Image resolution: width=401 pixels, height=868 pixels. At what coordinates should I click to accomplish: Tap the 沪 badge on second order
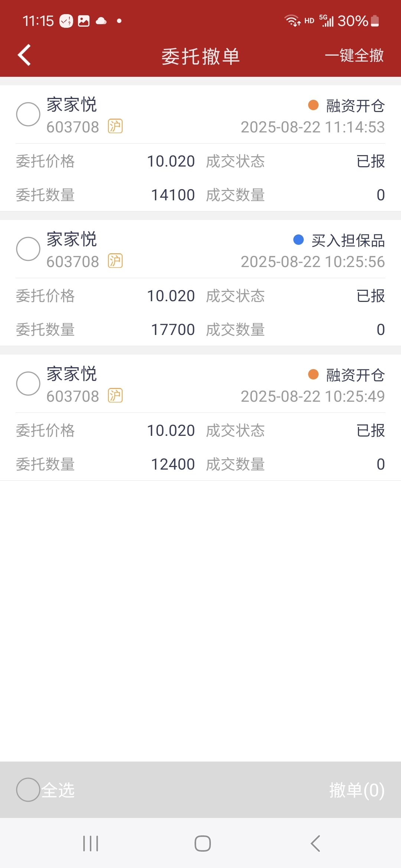[x=115, y=261]
